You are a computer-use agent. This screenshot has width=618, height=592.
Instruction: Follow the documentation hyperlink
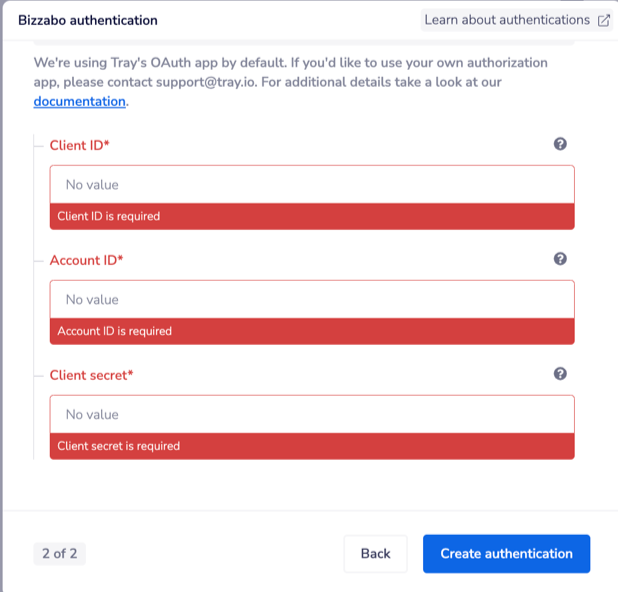click(x=80, y=101)
